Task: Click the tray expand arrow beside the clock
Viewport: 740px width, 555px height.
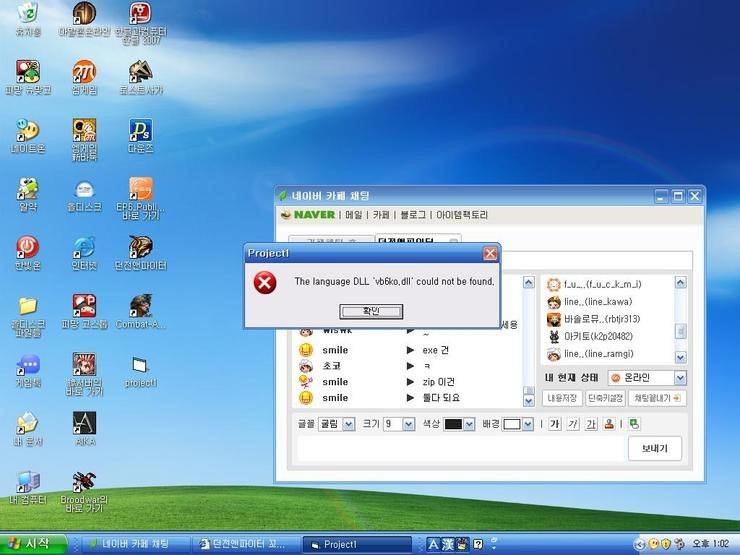Action: tap(639, 544)
